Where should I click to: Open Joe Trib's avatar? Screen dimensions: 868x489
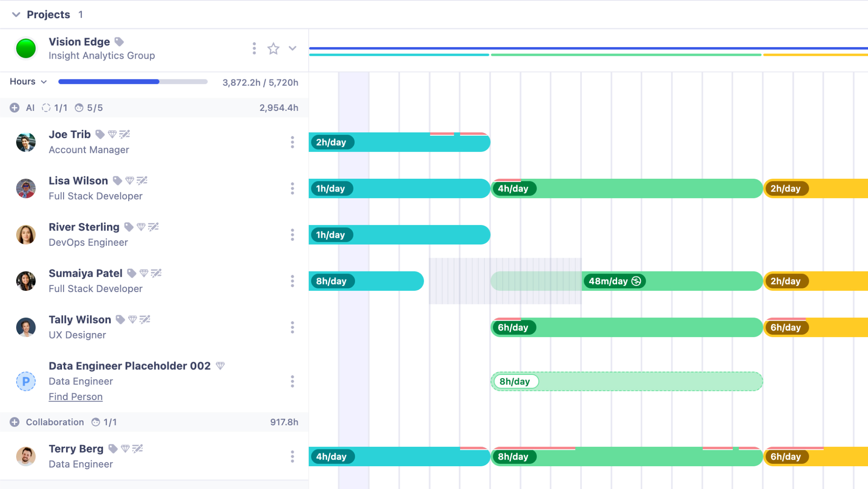(x=26, y=142)
